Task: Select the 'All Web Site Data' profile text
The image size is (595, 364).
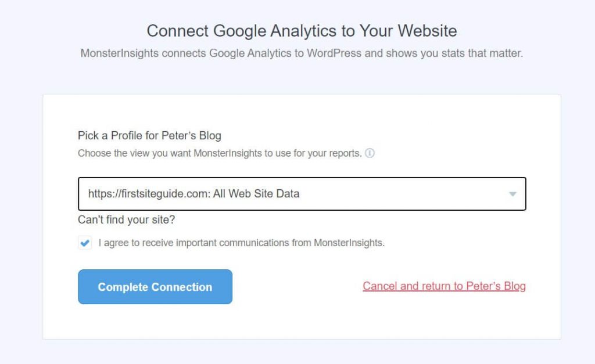Action: (256, 194)
